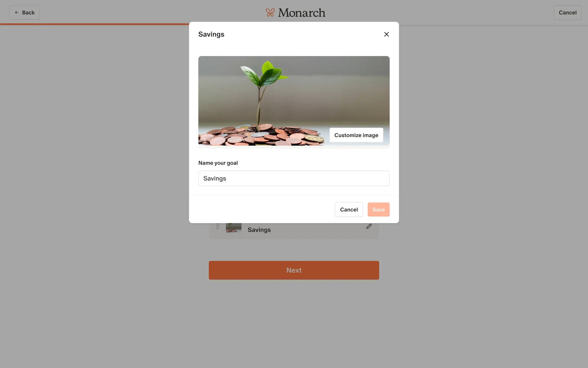Click the Monarch butterfly logo icon
The image size is (588, 368).
coord(270,13)
